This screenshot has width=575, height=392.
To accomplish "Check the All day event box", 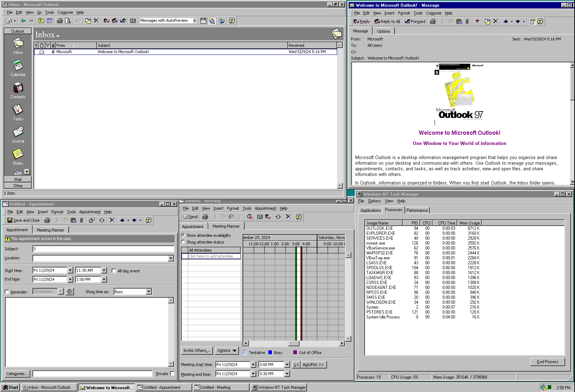I will 114,271.
